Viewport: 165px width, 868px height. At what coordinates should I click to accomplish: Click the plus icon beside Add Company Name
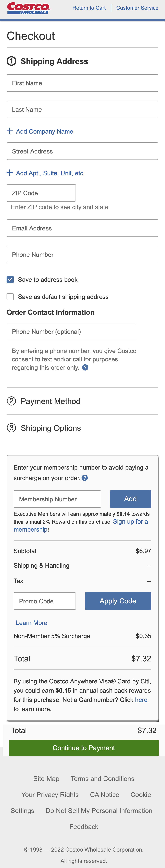(x=10, y=131)
